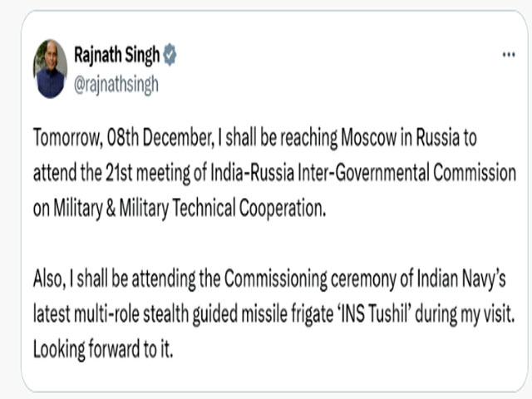Open the three-dot more options menu
The image size is (532, 399).
tap(509, 55)
